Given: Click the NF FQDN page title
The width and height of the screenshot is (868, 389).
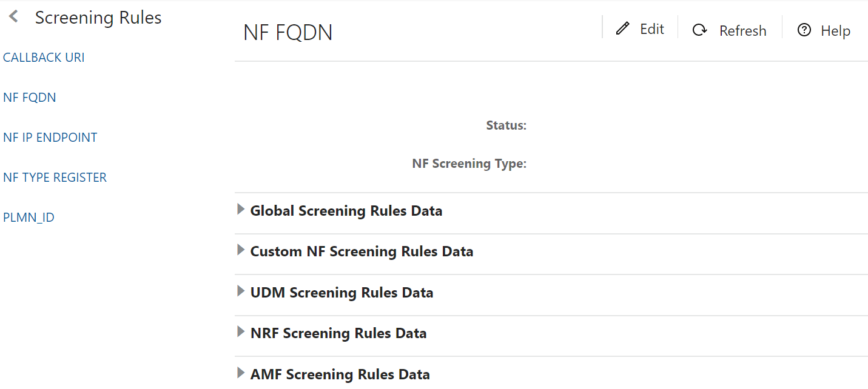Looking at the screenshot, I should pos(287,32).
